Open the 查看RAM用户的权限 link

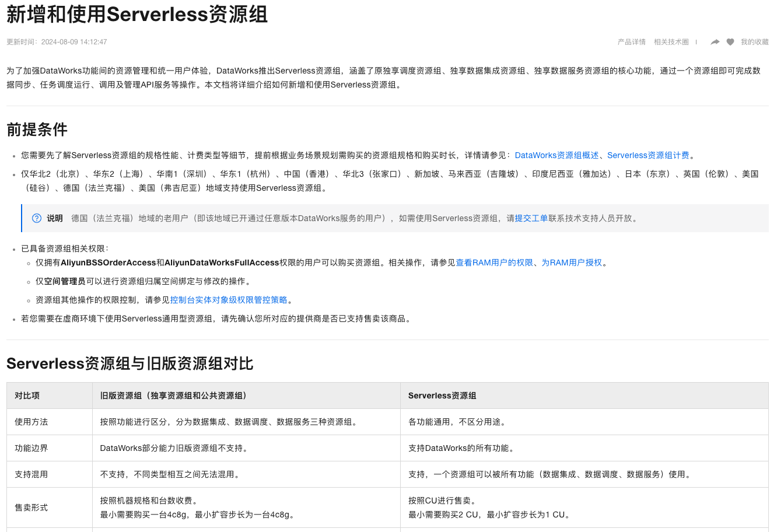495,262
